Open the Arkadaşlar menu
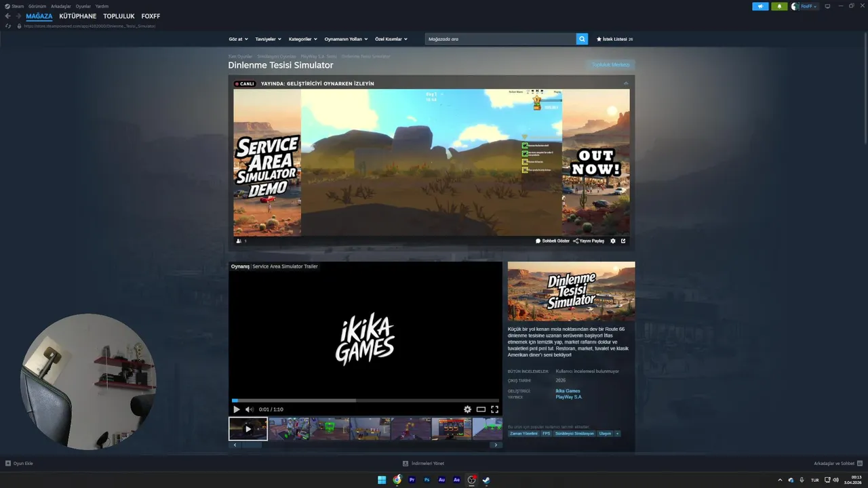868x488 pixels. pos(61,6)
